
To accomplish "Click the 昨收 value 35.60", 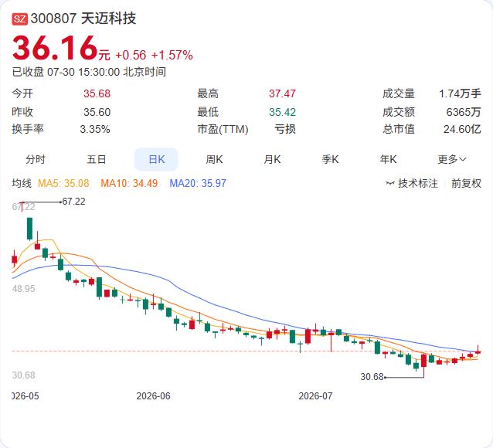I will (x=97, y=112).
